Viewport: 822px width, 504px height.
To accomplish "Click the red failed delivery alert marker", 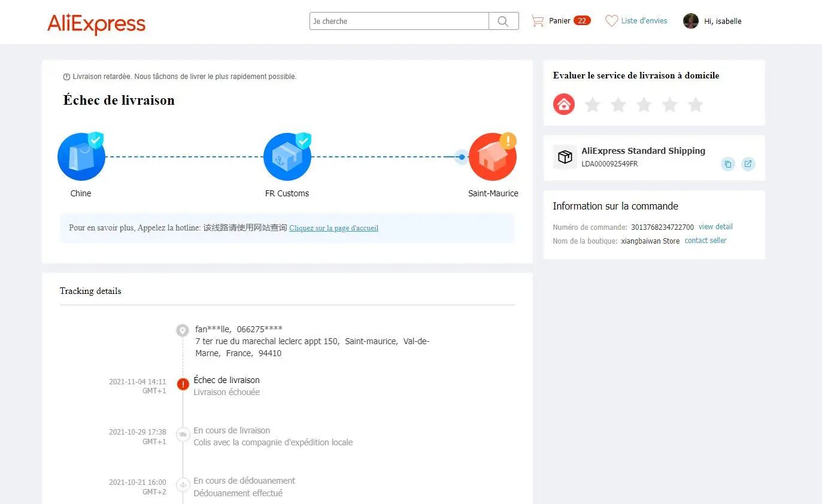I will [183, 384].
